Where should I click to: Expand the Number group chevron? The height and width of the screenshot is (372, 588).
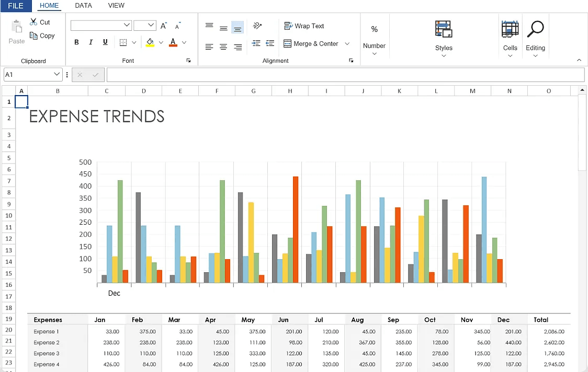pos(374,54)
